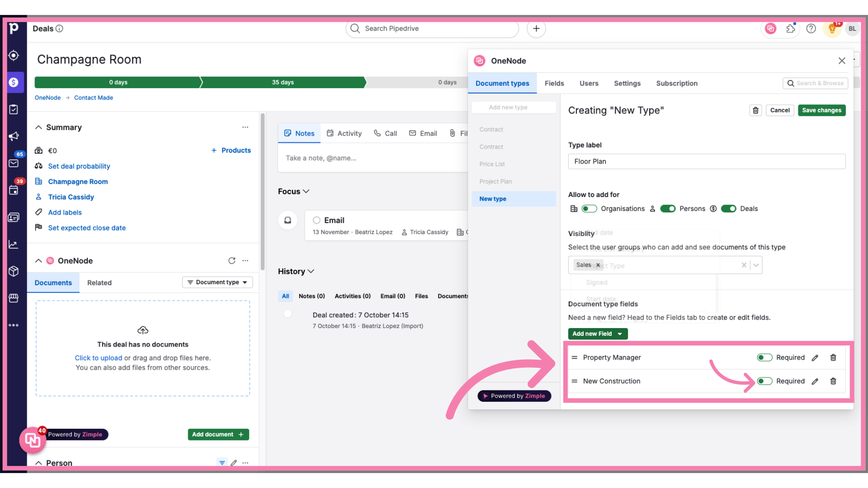Click the Cancel button

click(x=780, y=110)
